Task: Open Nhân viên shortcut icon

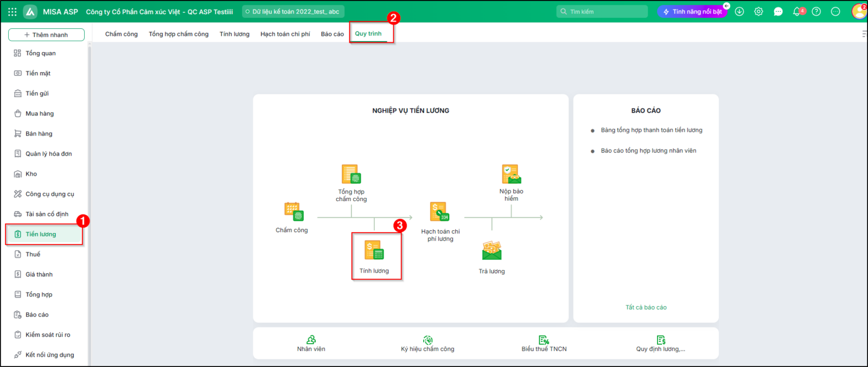Action: [x=311, y=340]
